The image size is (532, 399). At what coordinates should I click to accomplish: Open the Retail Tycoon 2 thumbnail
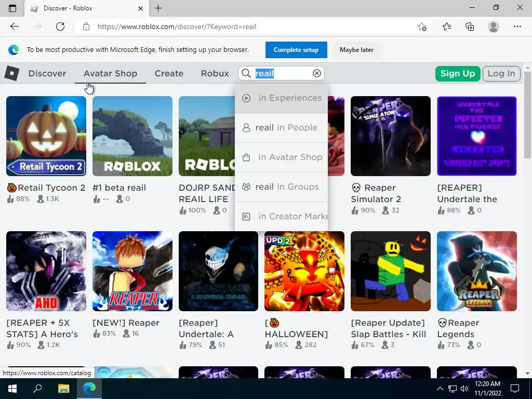(x=46, y=136)
